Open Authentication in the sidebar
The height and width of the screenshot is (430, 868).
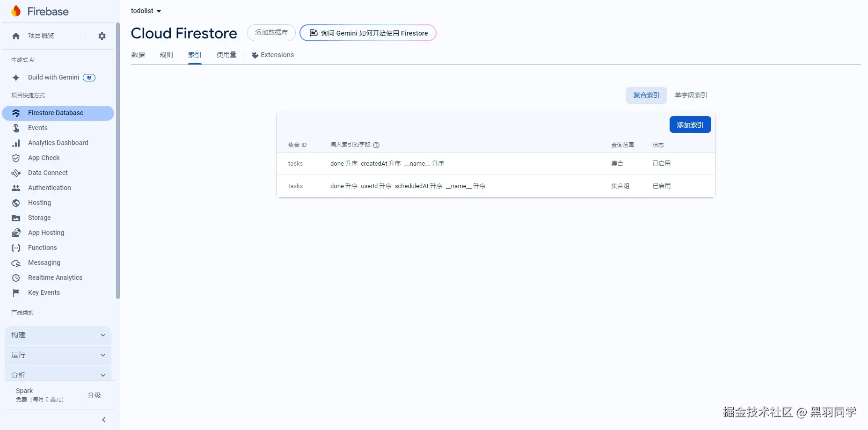[58, 188]
